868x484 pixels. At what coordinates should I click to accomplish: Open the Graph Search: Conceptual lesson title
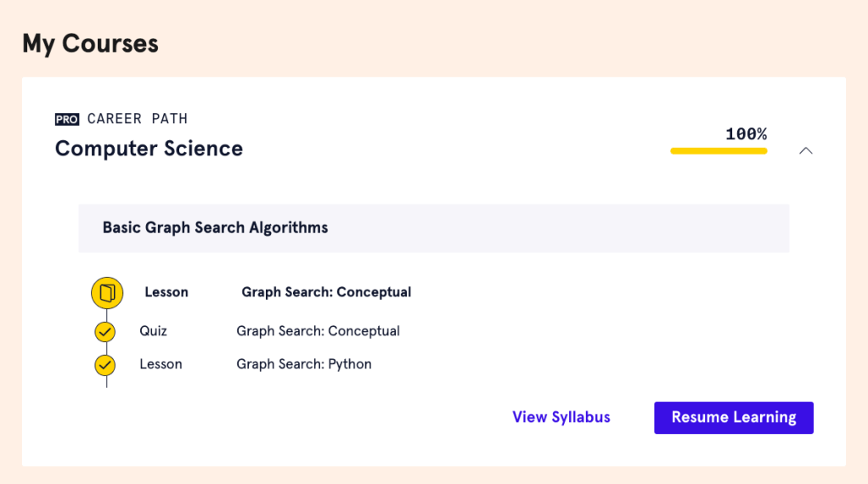point(326,292)
